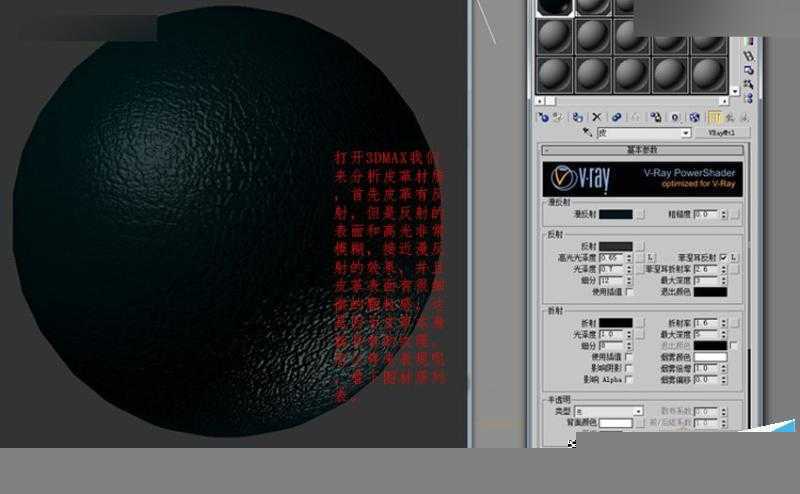This screenshot has height=494, width=800.
Task: Enable the 影响 Alpha checkbox
Action: pyautogui.click(x=630, y=380)
